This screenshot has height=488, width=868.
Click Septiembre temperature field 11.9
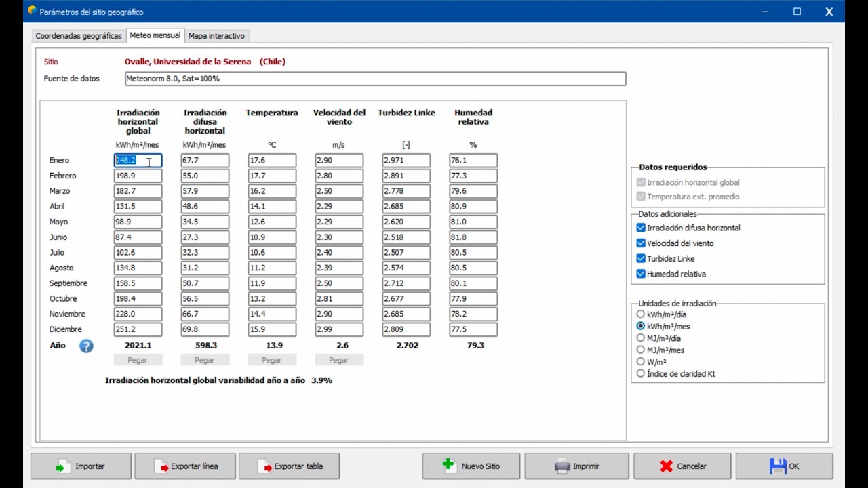(272, 283)
